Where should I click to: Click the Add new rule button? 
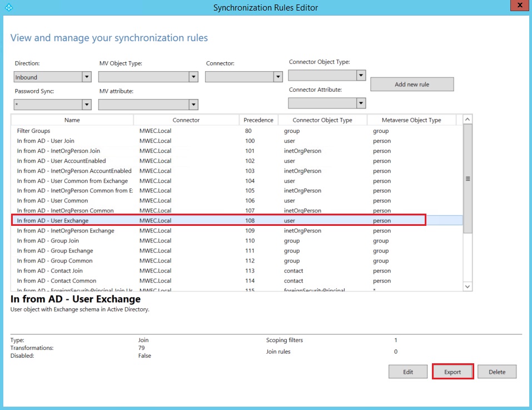[412, 85]
